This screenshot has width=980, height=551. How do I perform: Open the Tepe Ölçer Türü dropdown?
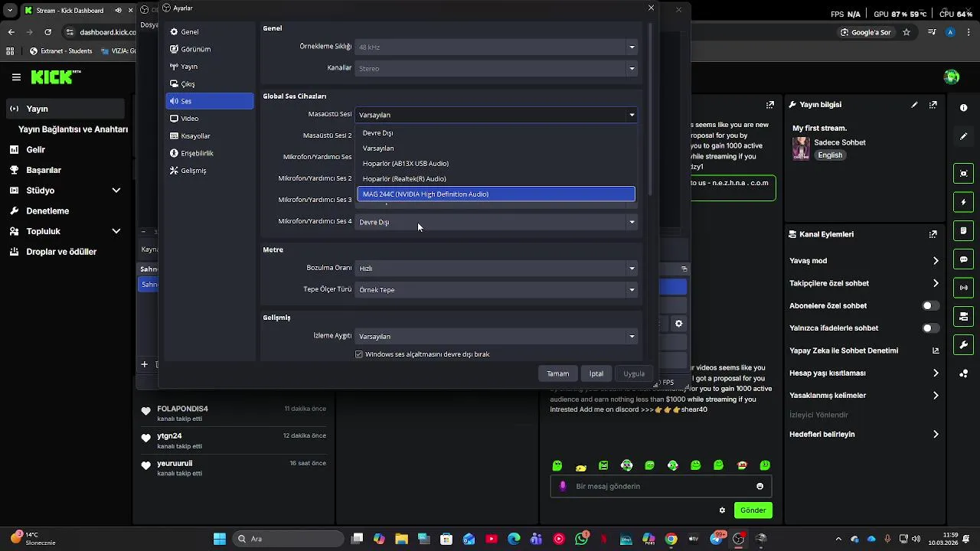pyautogui.click(x=496, y=289)
